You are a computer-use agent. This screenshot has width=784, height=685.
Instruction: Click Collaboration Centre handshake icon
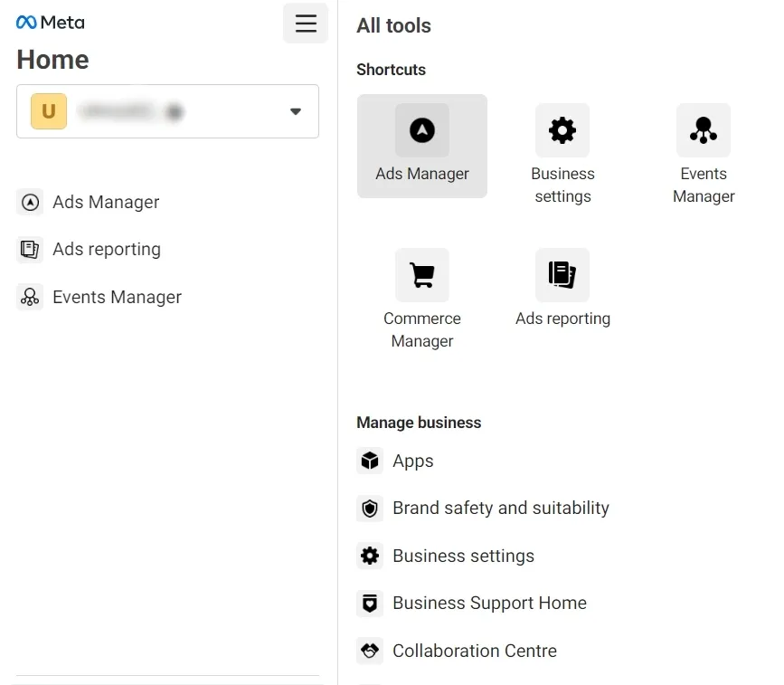[370, 651]
